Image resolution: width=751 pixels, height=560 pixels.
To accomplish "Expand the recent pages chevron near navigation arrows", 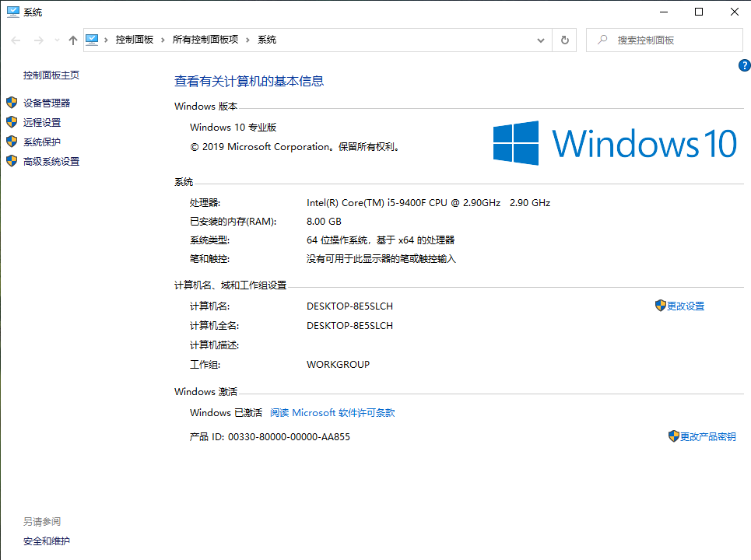I will pyautogui.click(x=55, y=39).
